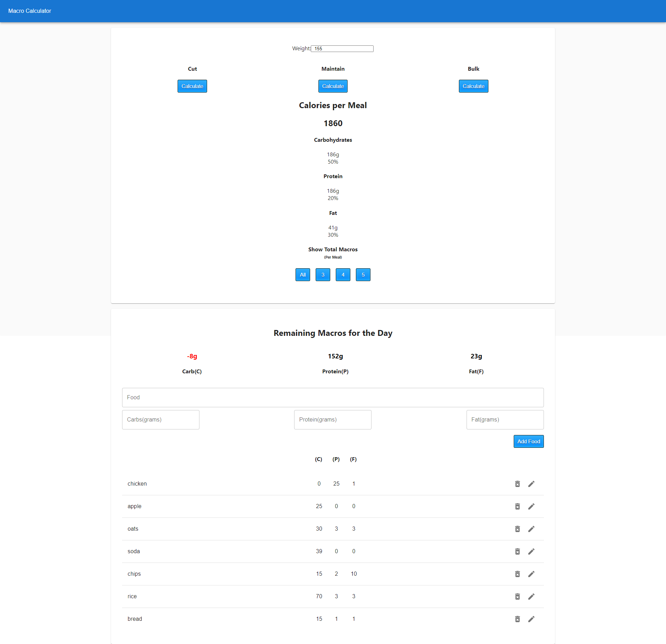This screenshot has width=666, height=644.
Task: Select 3 meals per day
Action: pyautogui.click(x=323, y=275)
